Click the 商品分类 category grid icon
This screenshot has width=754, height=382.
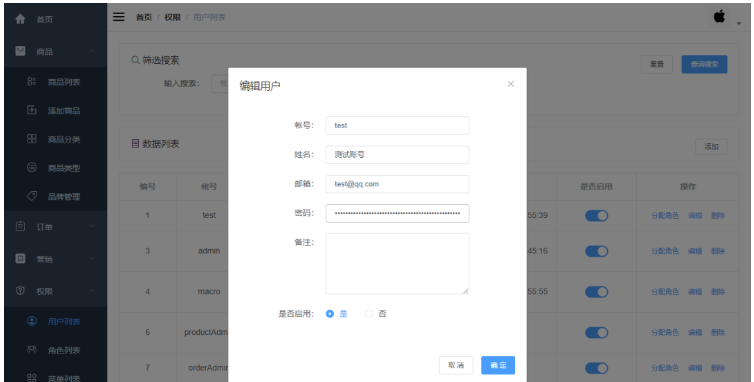32,139
